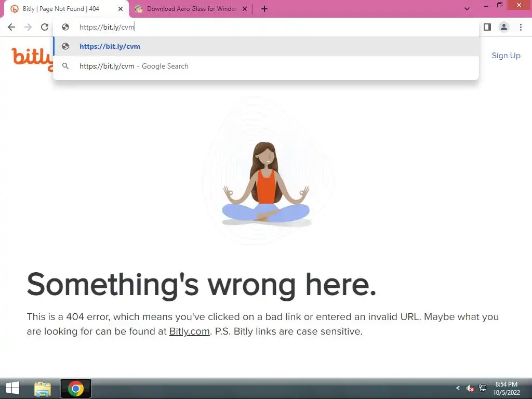Click into the address bar URL text
The height and width of the screenshot is (399, 532).
click(107, 27)
